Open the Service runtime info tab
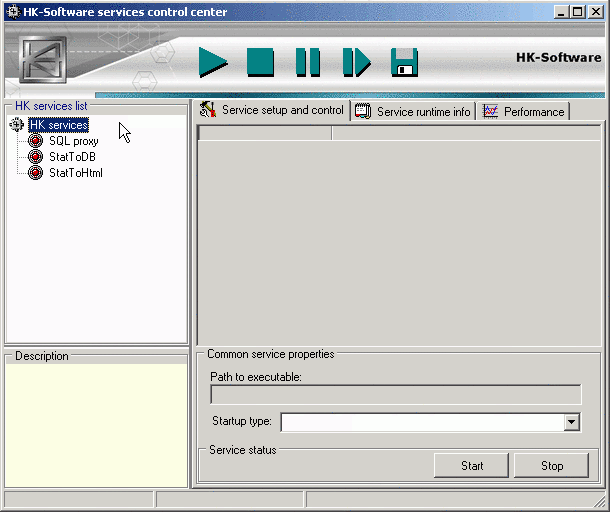The height and width of the screenshot is (512, 610). pyautogui.click(x=414, y=112)
